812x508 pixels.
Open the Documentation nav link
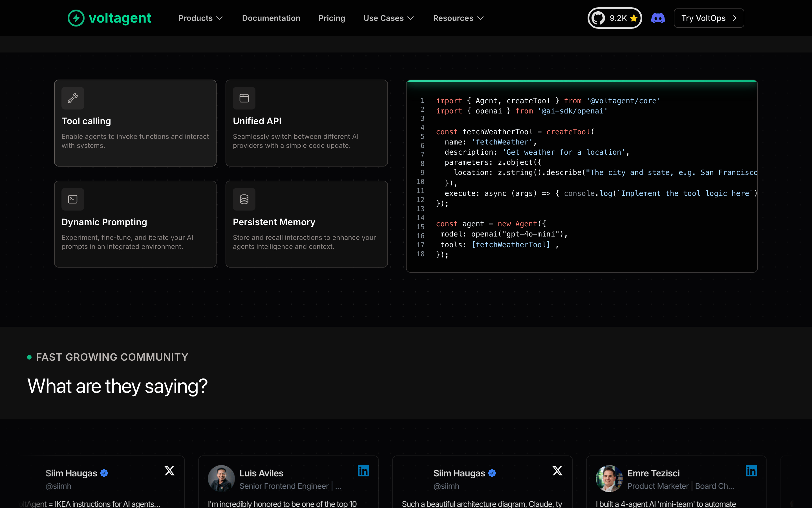271,18
